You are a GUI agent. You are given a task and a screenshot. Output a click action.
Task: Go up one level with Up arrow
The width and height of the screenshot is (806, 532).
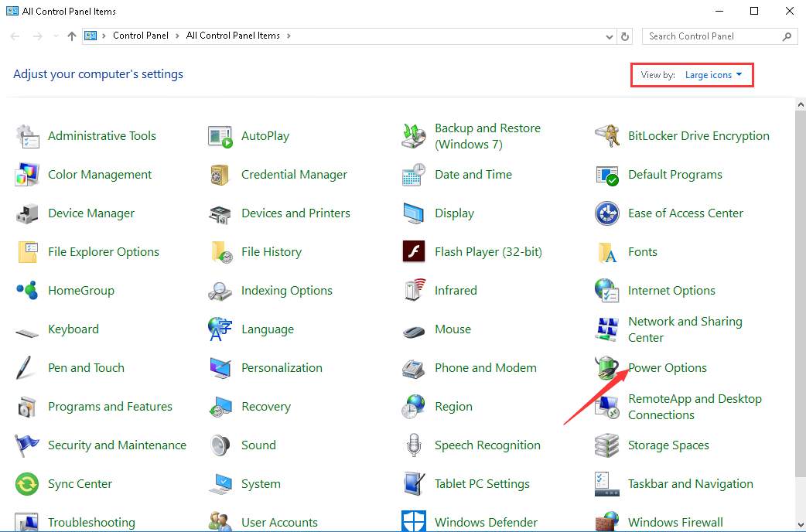pyautogui.click(x=72, y=36)
